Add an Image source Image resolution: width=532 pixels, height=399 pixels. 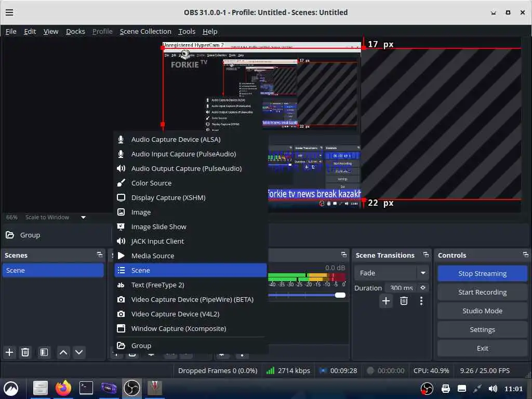190,212
